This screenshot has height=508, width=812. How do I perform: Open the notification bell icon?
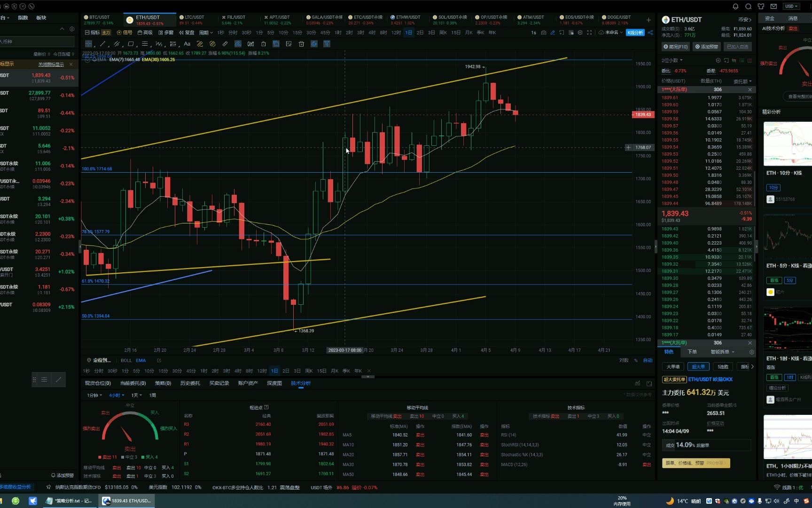point(735,6)
